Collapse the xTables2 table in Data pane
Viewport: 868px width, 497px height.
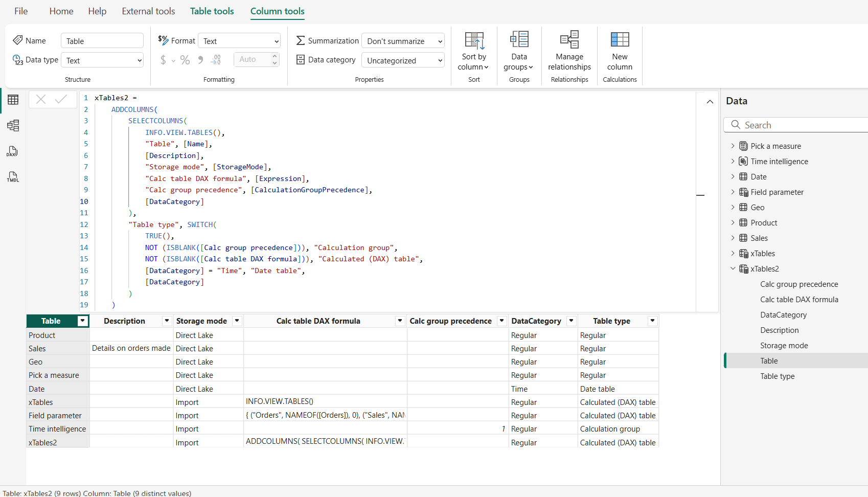[x=733, y=268]
